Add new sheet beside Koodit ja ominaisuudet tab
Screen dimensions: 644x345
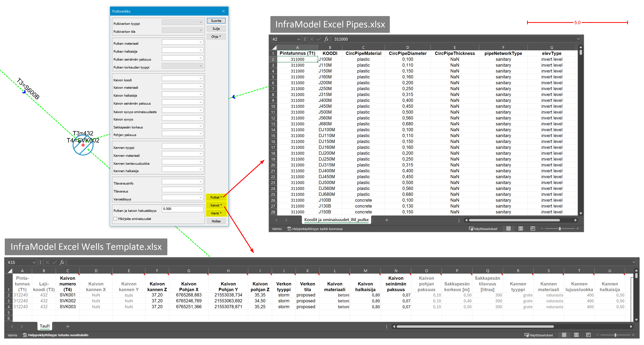(x=386, y=220)
